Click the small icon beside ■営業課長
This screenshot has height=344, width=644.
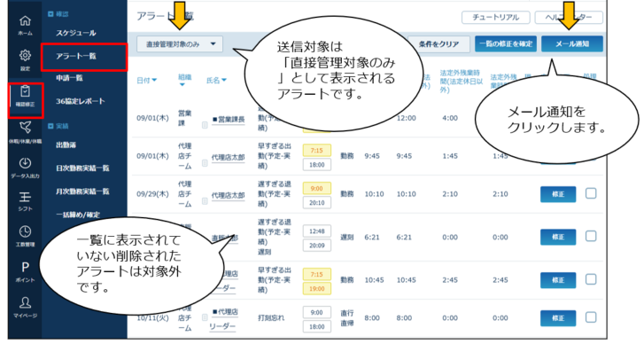coord(205,125)
